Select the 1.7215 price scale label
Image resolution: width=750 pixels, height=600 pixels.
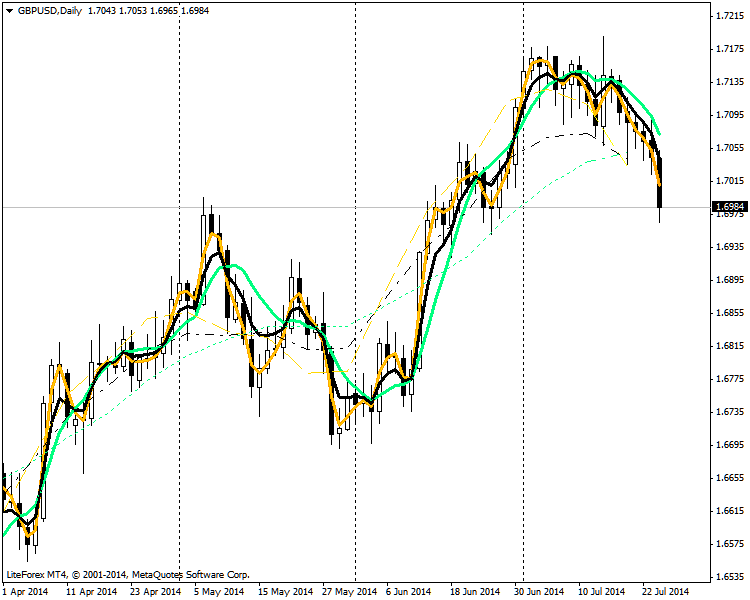[729, 17]
